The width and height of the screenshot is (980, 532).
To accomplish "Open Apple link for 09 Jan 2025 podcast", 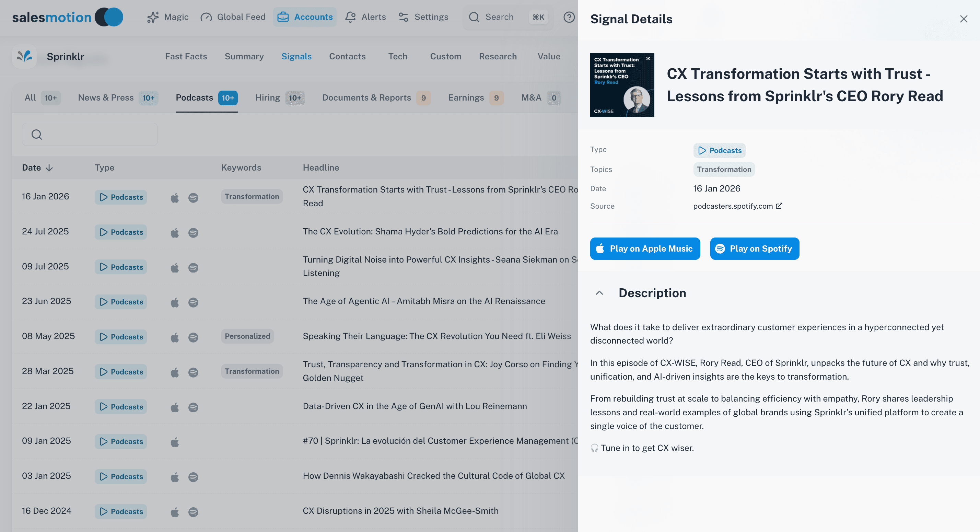I will pyautogui.click(x=175, y=442).
